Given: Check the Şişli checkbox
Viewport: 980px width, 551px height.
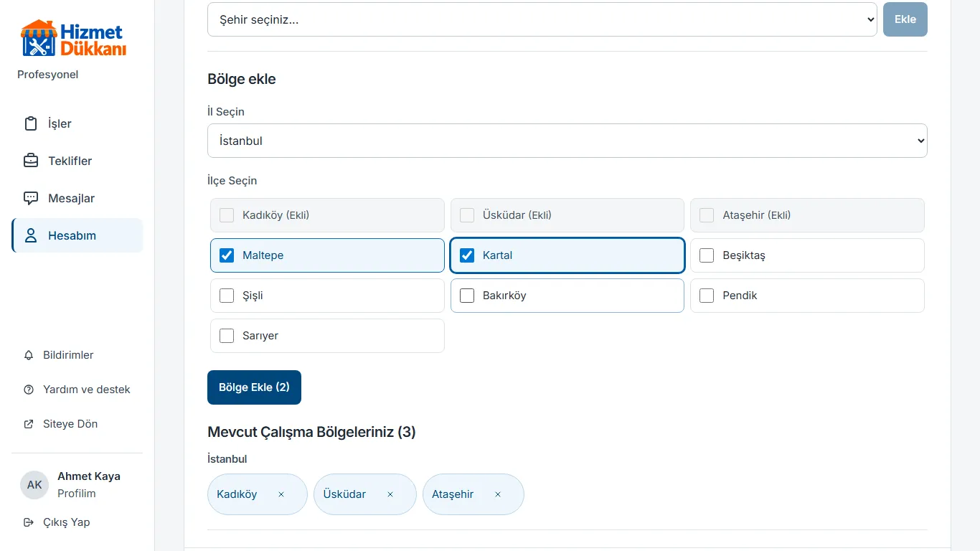Looking at the screenshot, I should point(227,296).
